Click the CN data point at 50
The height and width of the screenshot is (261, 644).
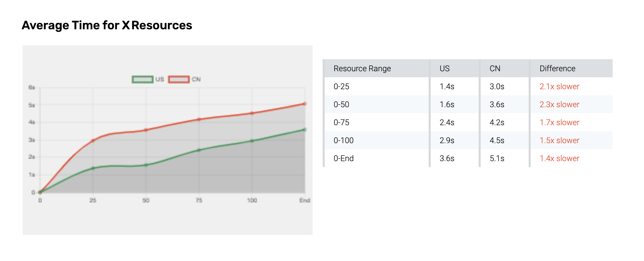tap(146, 130)
